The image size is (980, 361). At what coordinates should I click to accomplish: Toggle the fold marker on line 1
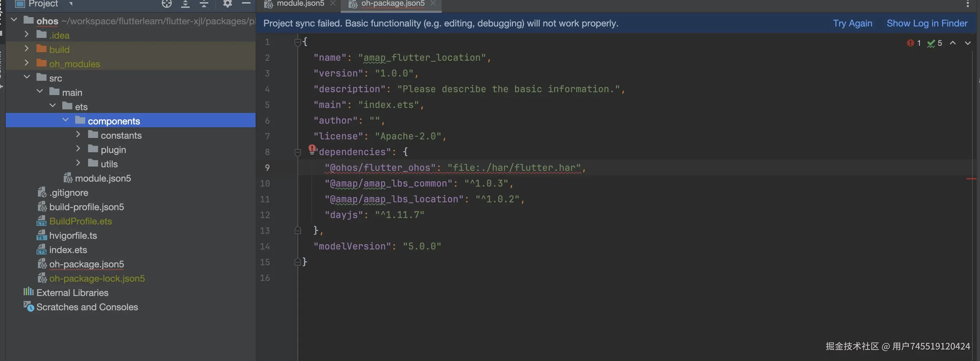click(298, 42)
